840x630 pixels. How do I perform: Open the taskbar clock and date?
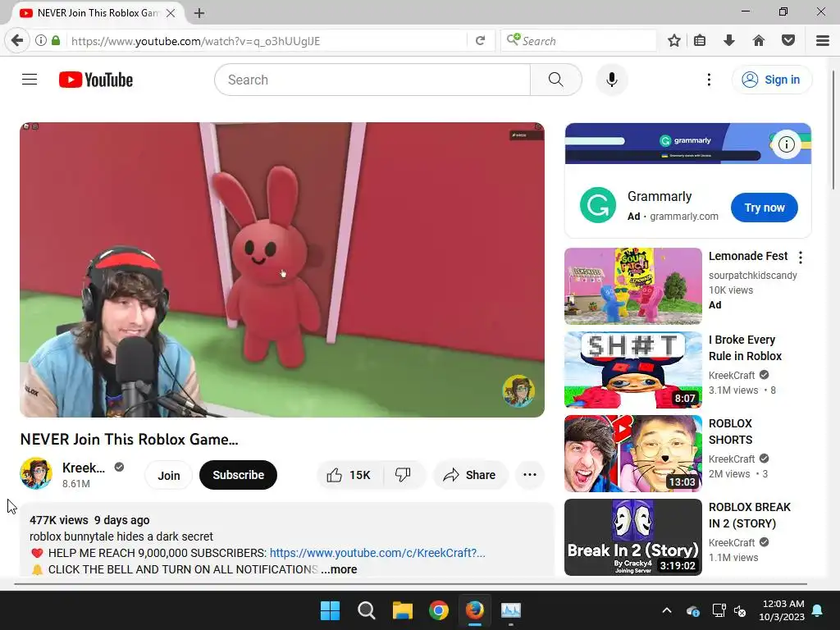(x=782, y=610)
